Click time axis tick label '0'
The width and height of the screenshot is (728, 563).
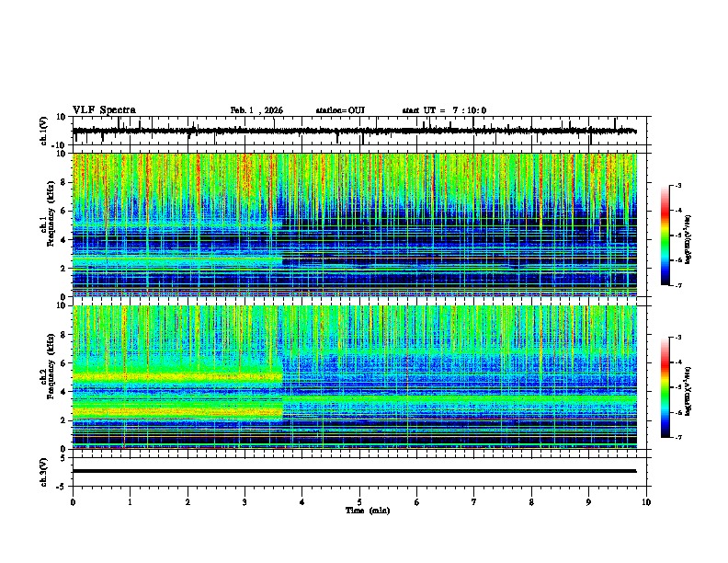(73, 502)
